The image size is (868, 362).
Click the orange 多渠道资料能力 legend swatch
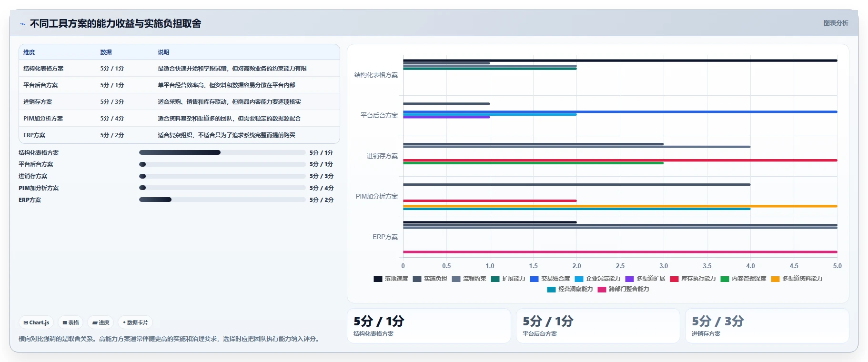point(775,279)
